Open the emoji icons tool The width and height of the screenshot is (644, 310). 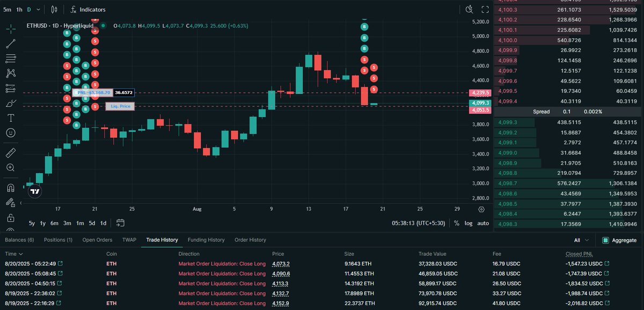coord(11,132)
